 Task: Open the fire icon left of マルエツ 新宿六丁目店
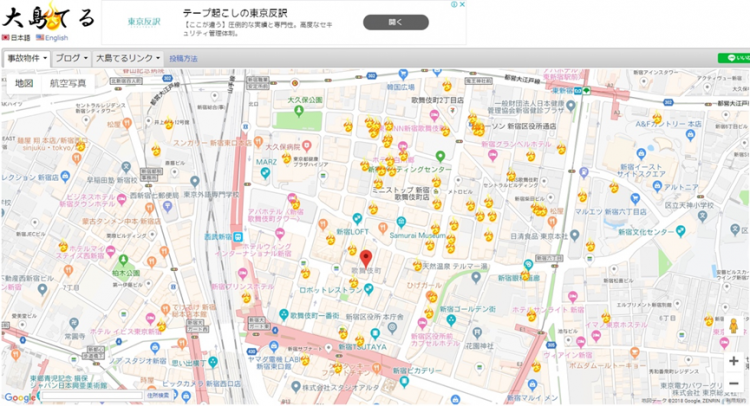(582, 195)
